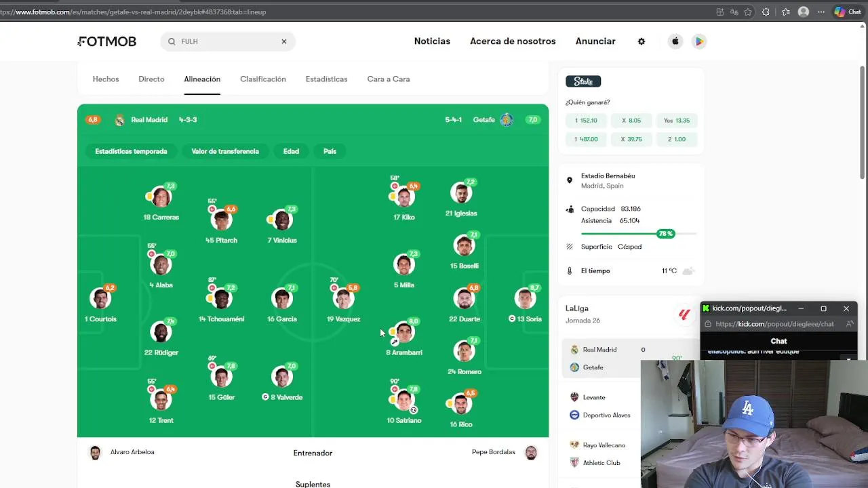
Task: Select the Alineación tab
Action: pos(202,79)
